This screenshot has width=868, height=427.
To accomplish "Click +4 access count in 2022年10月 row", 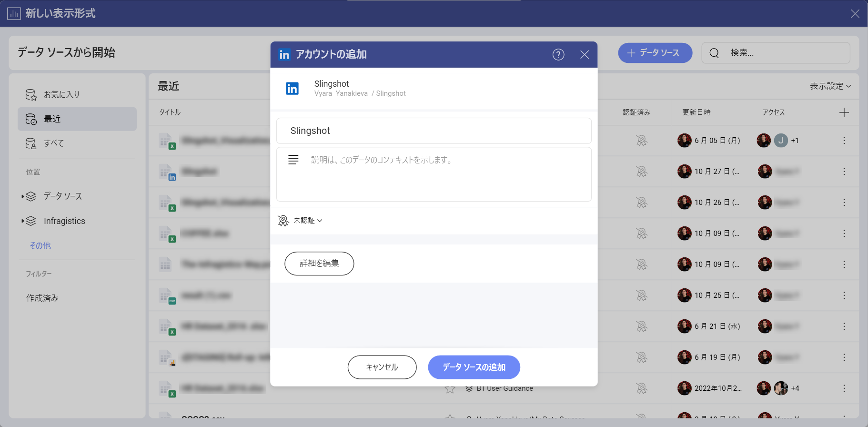I will click(795, 388).
